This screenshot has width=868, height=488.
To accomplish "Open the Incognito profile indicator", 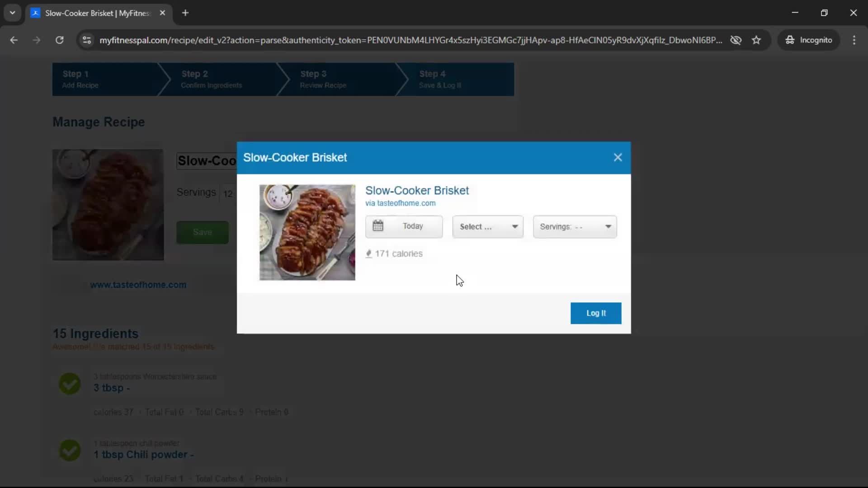I will tap(809, 40).
